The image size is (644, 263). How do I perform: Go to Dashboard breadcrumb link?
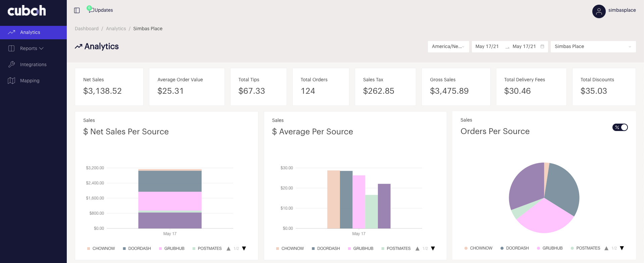pyautogui.click(x=87, y=29)
